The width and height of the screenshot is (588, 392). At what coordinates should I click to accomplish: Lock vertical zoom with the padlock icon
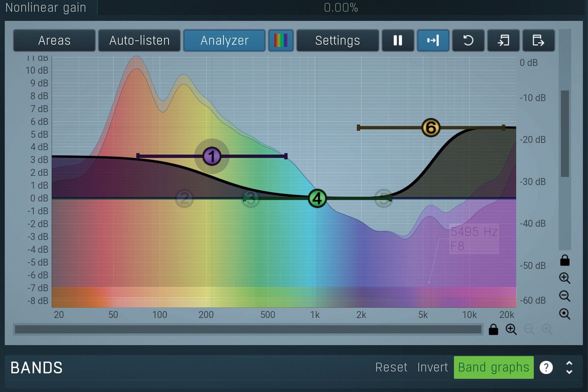point(564,260)
